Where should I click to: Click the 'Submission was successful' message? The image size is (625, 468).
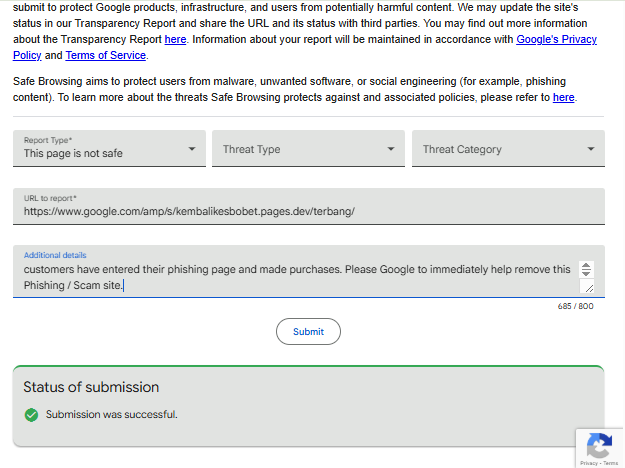pos(111,414)
